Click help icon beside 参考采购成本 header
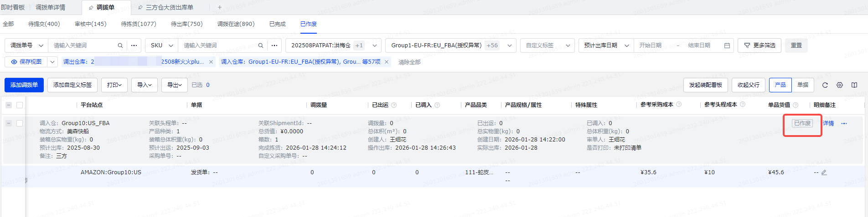 tap(679, 105)
